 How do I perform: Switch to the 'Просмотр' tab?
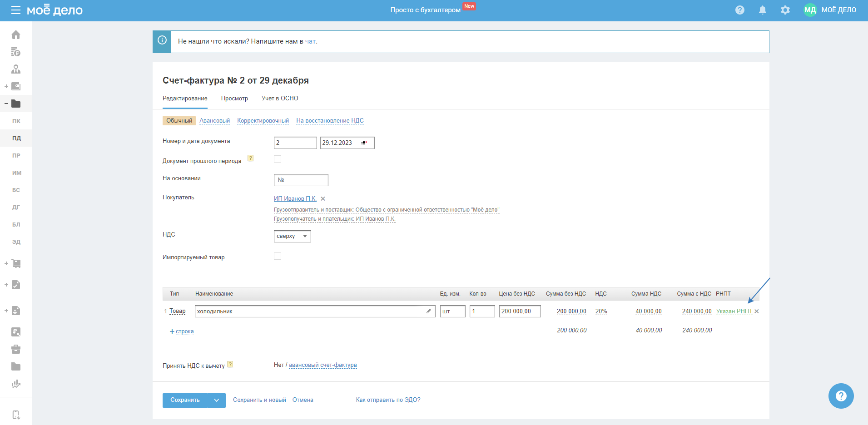pyautogui.click(x=234, y=99)
